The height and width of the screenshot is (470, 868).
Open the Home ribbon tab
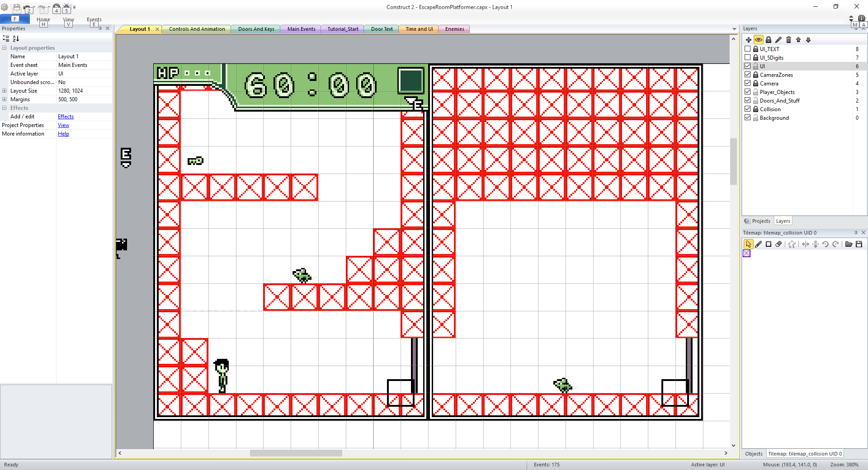pos(43,19)
